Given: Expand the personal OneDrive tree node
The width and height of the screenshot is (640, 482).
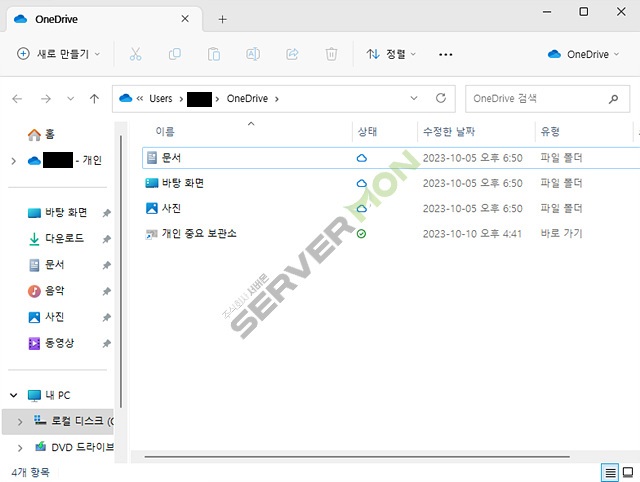Looking at the screenshot, I should 13,161.
